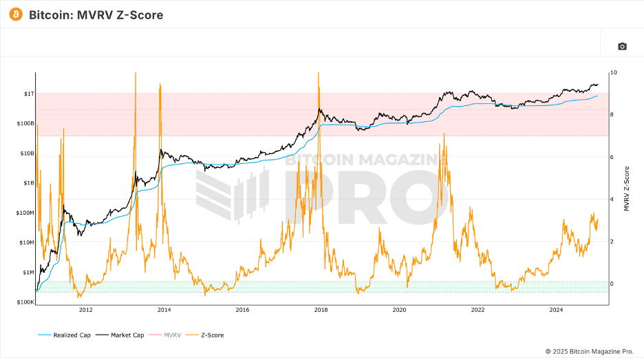
Task: Toggle the Realized Cap legend series
Action: [64, 335]
